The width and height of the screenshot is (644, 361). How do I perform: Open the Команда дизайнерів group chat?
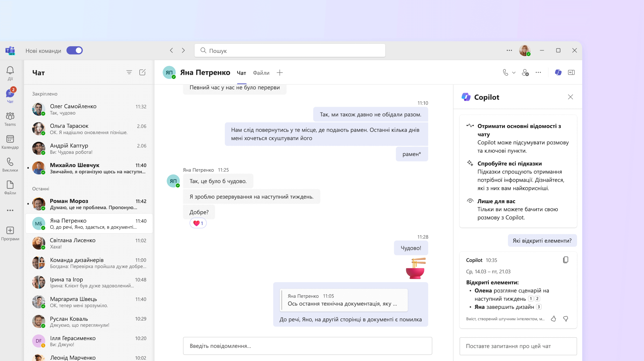tap(89, 263)
